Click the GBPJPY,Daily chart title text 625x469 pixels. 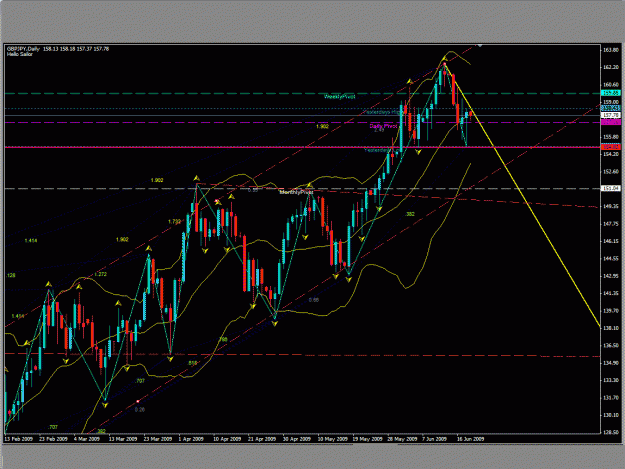[23, 49]
